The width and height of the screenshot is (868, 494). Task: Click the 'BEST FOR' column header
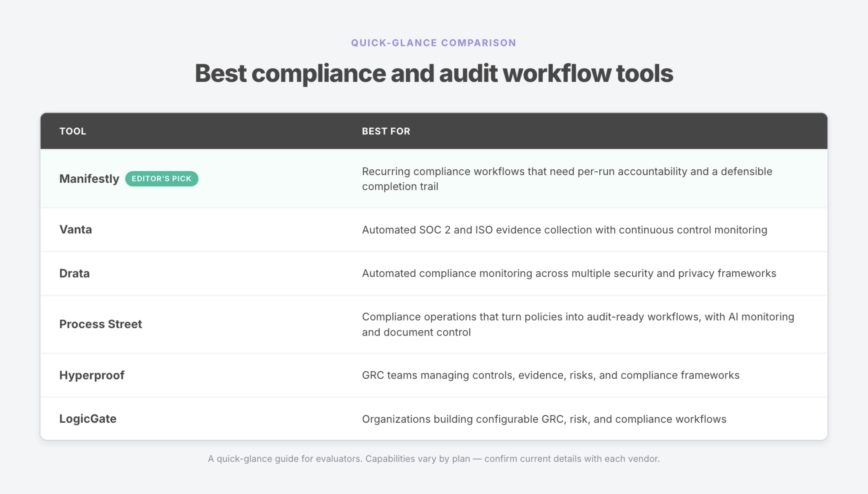click(x=386, y=131)
